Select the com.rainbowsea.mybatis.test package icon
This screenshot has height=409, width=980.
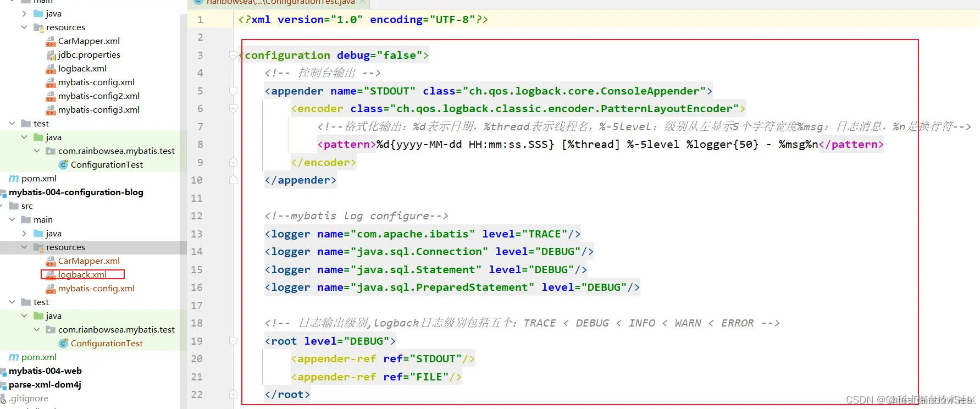[51, 151]
